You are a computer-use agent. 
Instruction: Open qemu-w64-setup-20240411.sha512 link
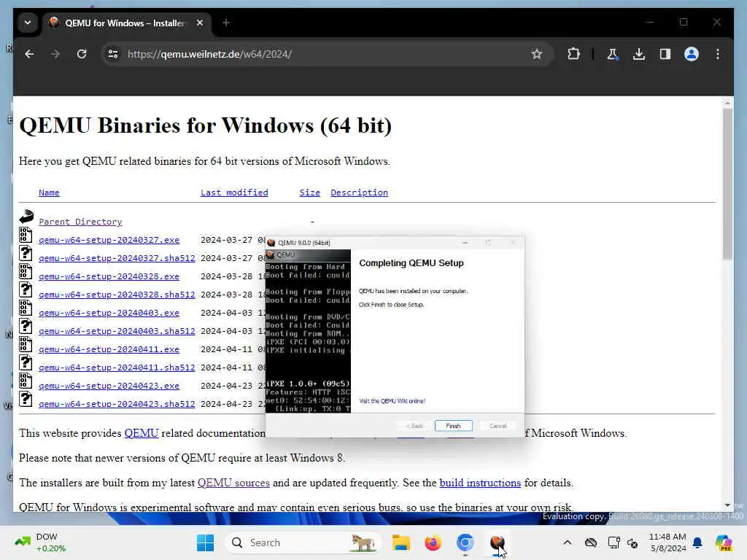tap(117, 367)
